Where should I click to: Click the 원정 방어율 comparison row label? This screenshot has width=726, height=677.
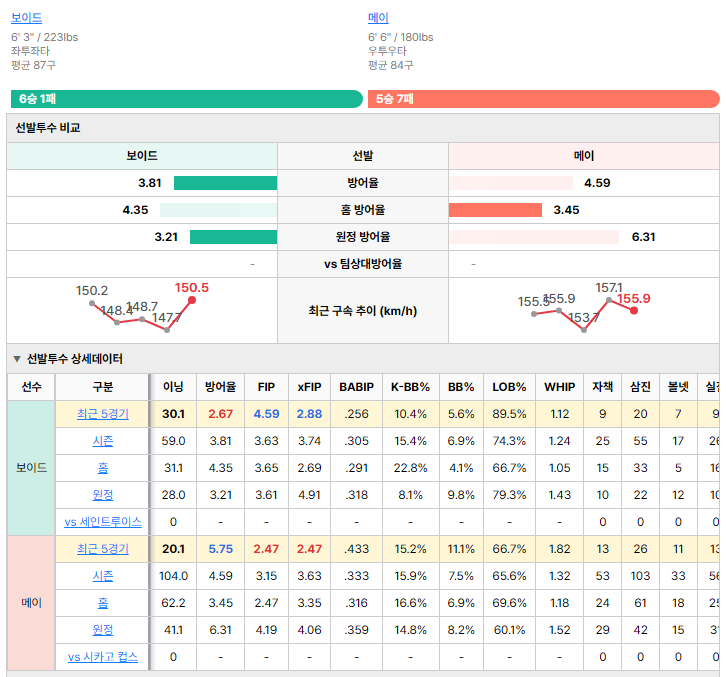(x=363, y=237)
